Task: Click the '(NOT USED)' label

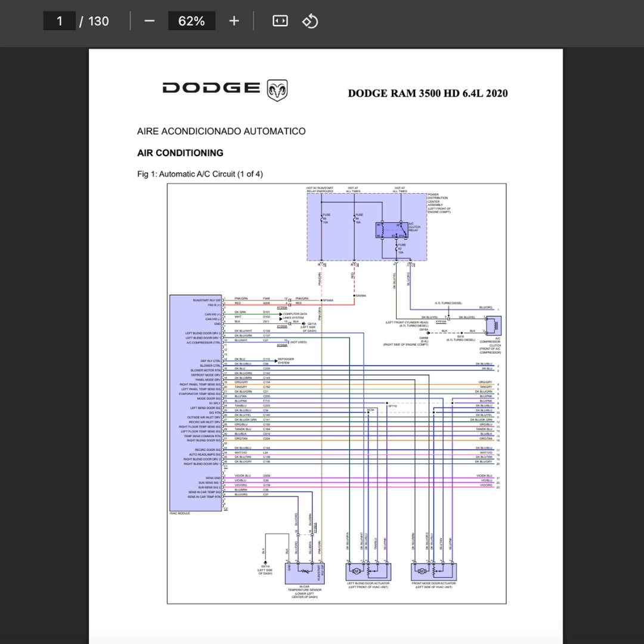Action: (299, 342)
